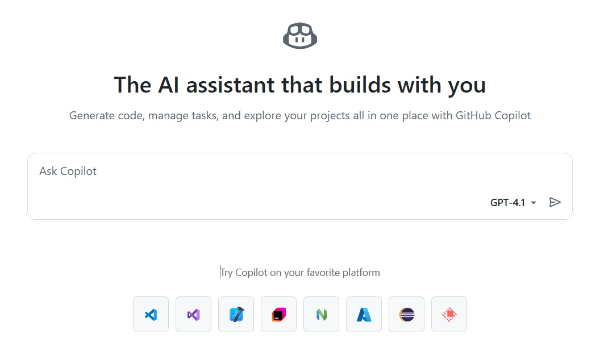Open model picker beside send button
The height and width of the screenshot is (364, 604).
pyautogui.click(x=512, y=202)
